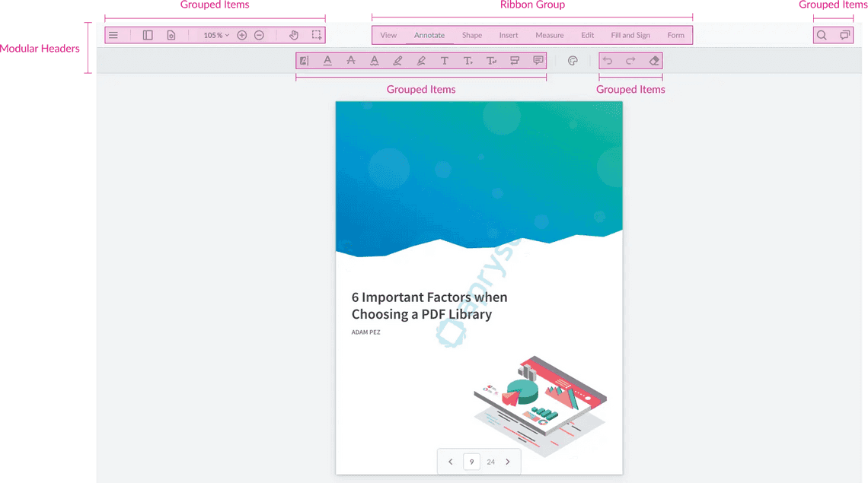
Task: Open the search panel magnifier icon
Action: point(822,35)
